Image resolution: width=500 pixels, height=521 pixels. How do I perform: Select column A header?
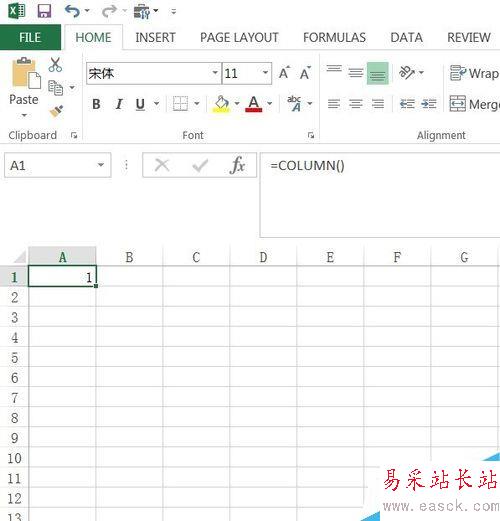[x=62, y=257]
